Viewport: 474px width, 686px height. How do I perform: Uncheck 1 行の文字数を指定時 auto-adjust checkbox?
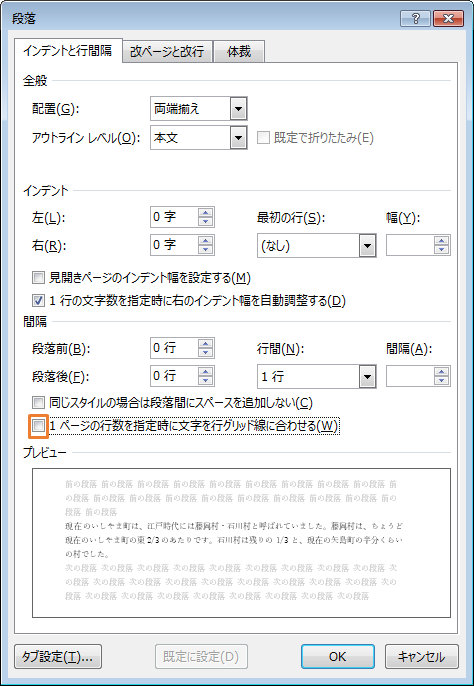[39, 301]
